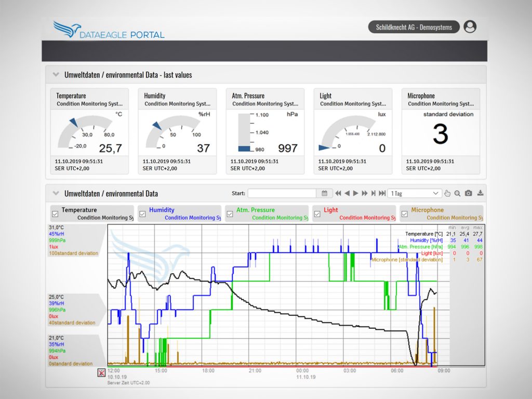Download chart data with download icon
The width and height of the screenshot is (532, 399).
coord(480,193)
